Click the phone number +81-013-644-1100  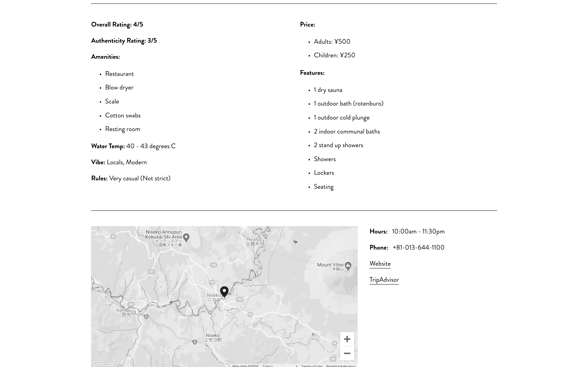coord(418,247)
